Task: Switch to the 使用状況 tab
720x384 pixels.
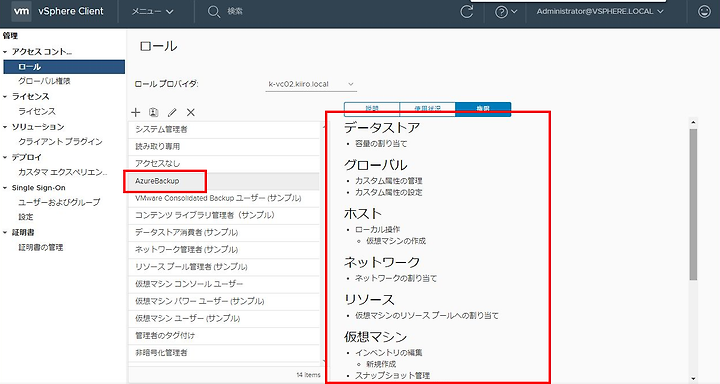Action: coord(428,109)
